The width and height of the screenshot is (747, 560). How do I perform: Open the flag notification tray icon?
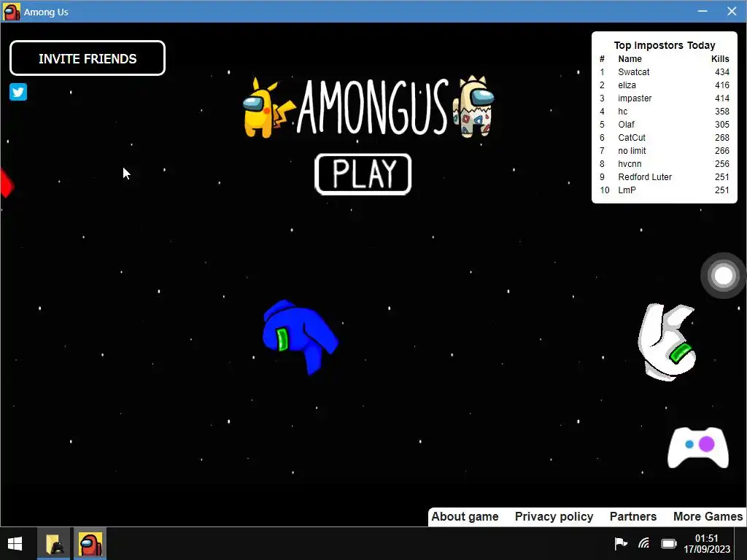620,542
